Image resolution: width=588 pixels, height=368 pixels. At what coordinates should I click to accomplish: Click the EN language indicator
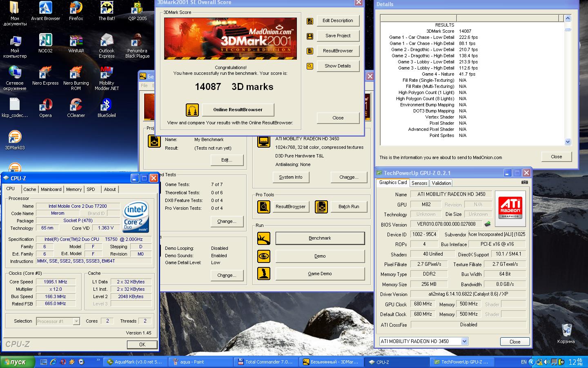click(523, 362)
